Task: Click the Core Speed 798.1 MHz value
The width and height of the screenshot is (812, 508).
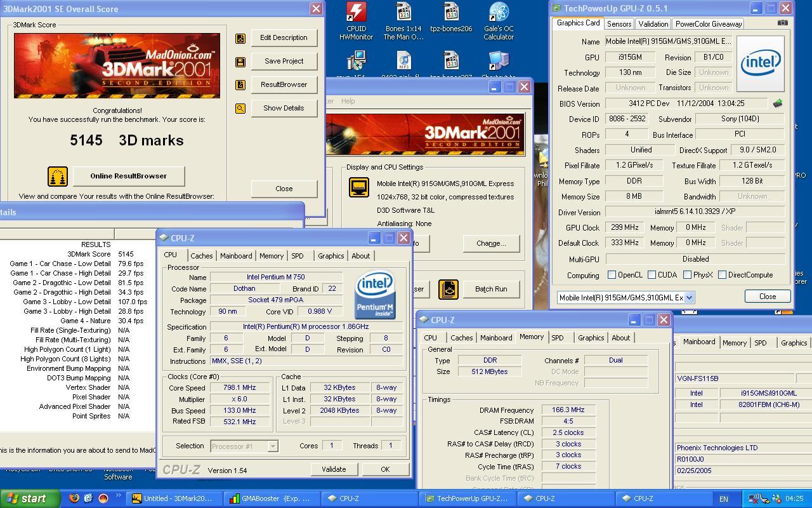Action: point(239,387)
